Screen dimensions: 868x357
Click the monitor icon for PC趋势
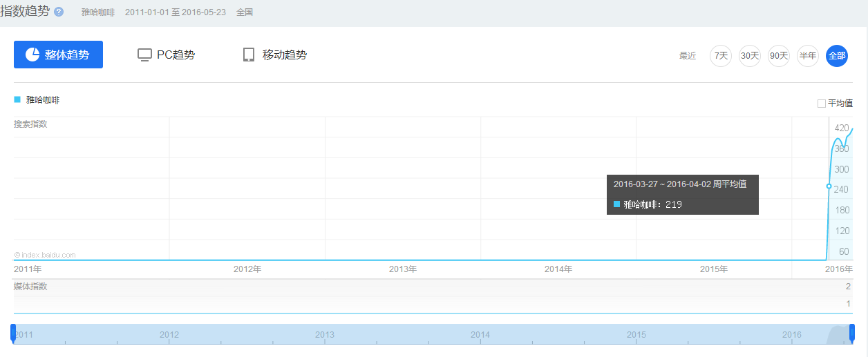pyautogui.click(x=144, y=55)
